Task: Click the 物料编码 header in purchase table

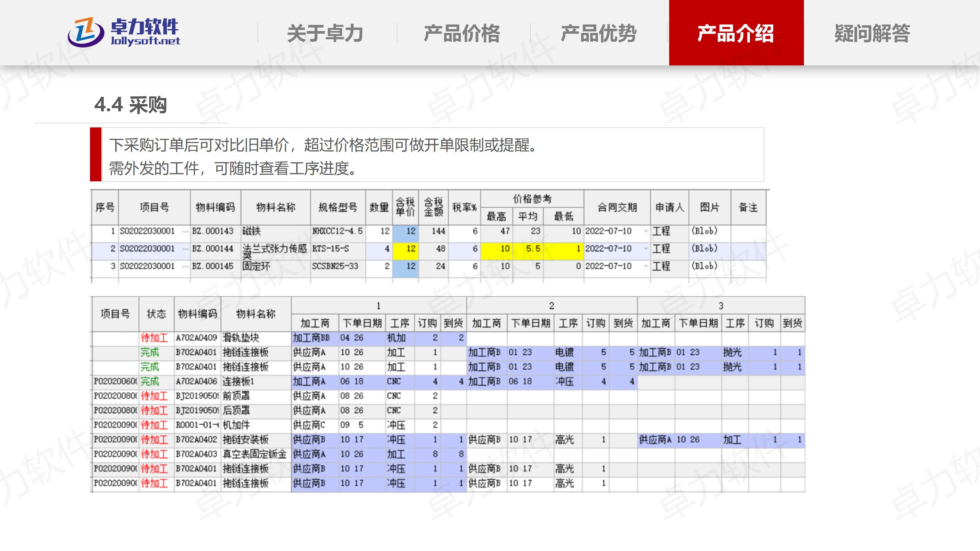Action: pos(216,207)
